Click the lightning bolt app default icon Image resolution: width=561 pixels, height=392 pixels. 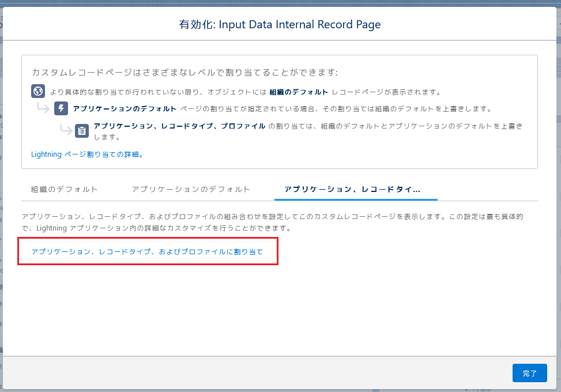pyautogui.click(x=61, y=108)
